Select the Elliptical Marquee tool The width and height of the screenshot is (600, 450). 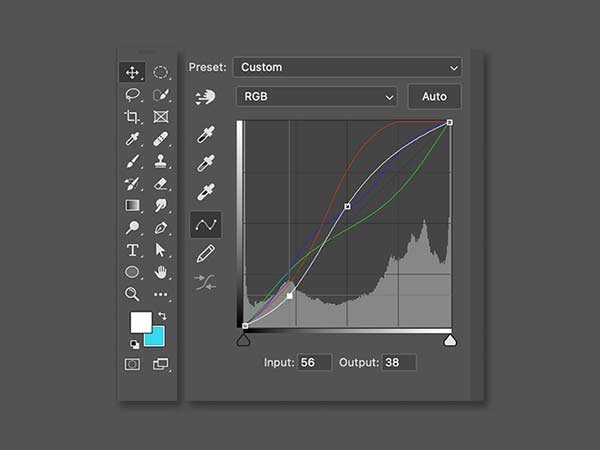pyautogui.click(x=161, y=72)
